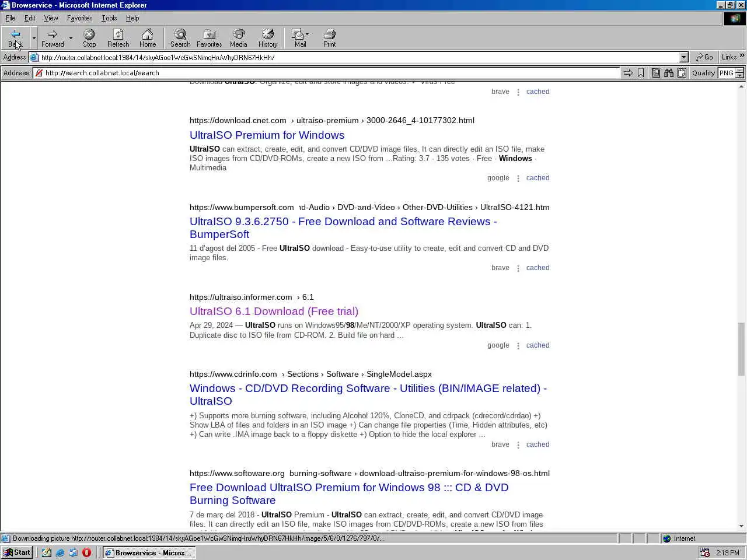Viewport: 747px width, 560px height.
Task: Click the Quality value field showing PNG
Action: click(x=727, y=73)
